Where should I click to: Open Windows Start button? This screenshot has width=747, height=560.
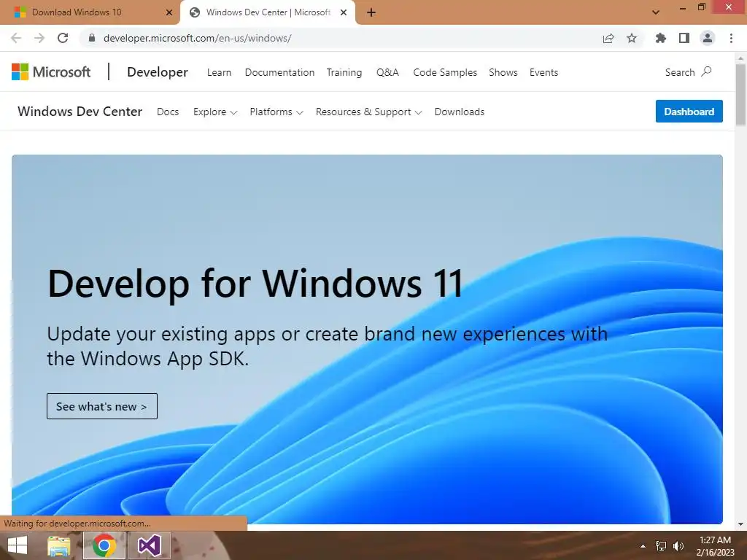coord(18,545)
